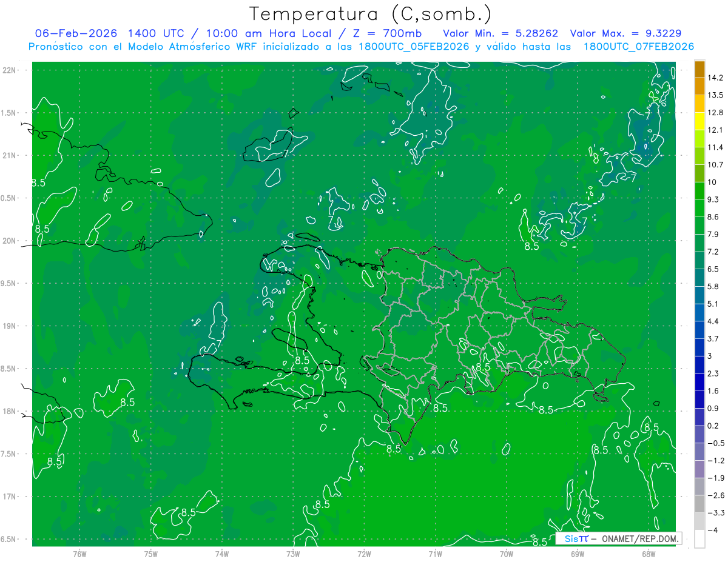This screenshot has height=562, width=728.
Task: Click the 9.3 color scale label
Action: coord(713,199)
